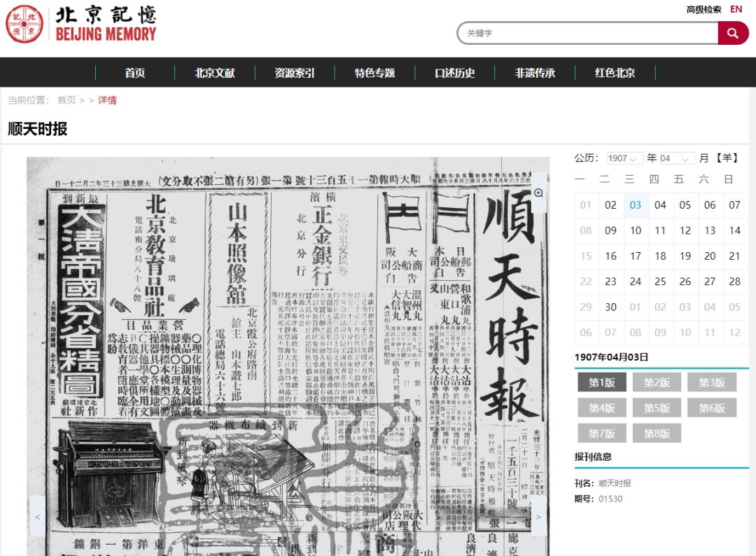Viewport: 756px width, 556px height.
Task: Open the year dropdown showing 1907
Action: [624, 158]
